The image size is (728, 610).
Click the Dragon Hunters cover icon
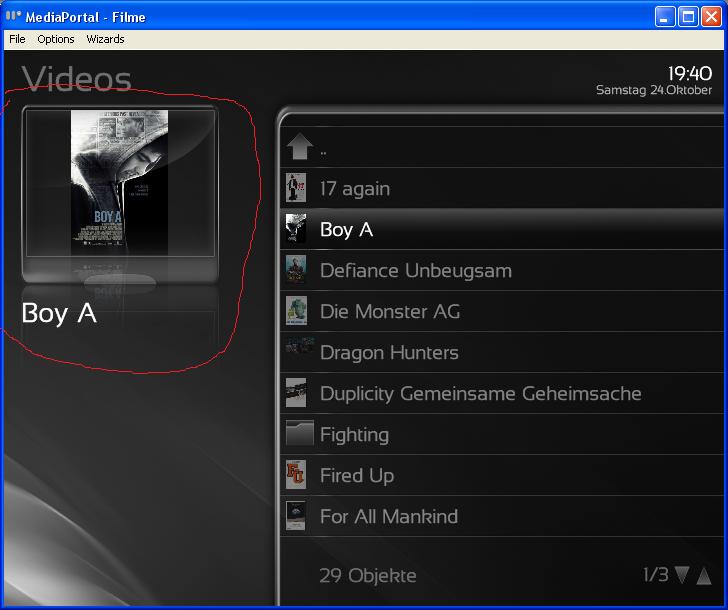[x=298, y=351]
